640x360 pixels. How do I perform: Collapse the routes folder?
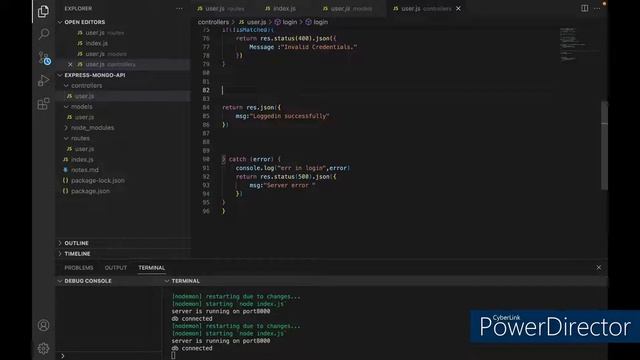pyautogui.click(x=66, y=138)
